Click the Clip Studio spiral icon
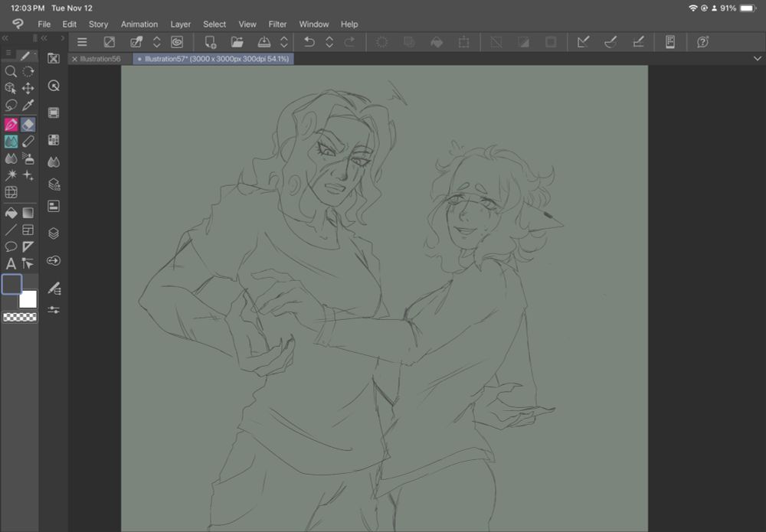Screen dimensions: 766x532 (177, 42)
